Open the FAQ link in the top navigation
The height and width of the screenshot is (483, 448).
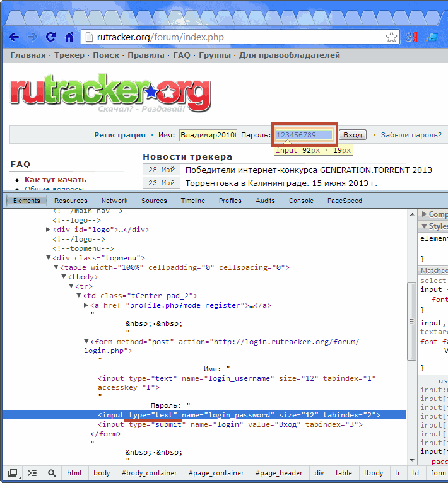coord(182,55)
